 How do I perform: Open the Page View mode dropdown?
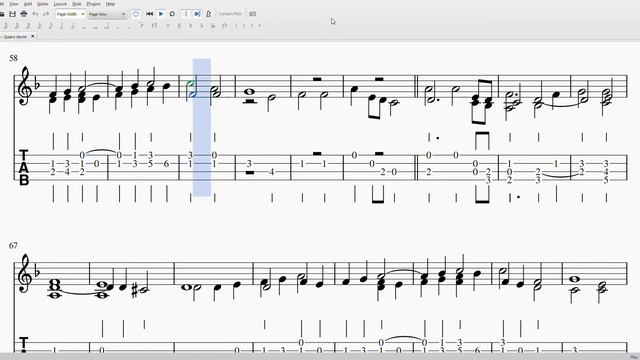[107, 14]
